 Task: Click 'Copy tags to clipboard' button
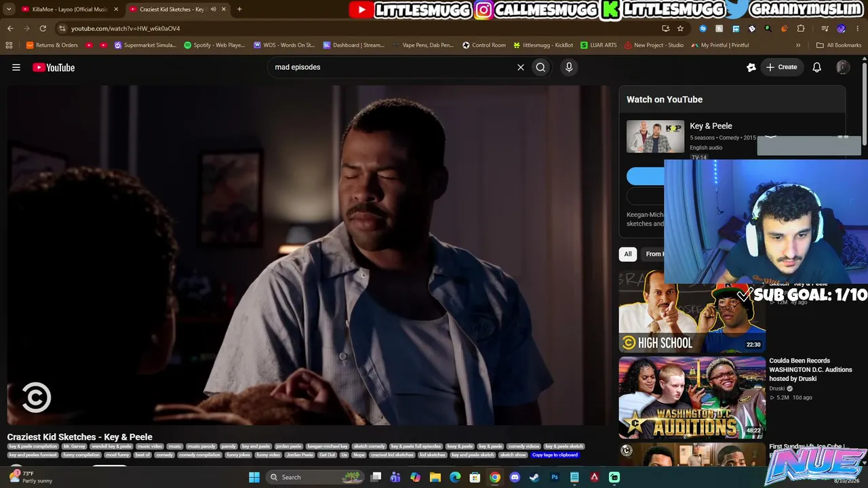(555, 455)
